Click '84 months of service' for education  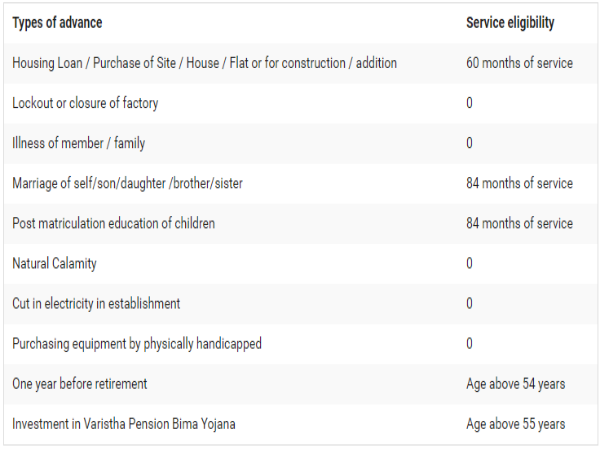coord(519,223)
